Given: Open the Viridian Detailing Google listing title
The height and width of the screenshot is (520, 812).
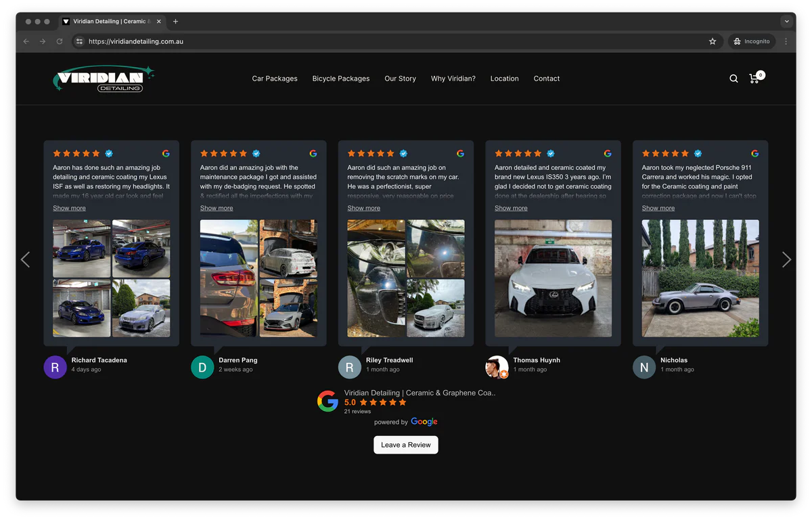Looking at the screenshot, I should [x=420, y=393].
